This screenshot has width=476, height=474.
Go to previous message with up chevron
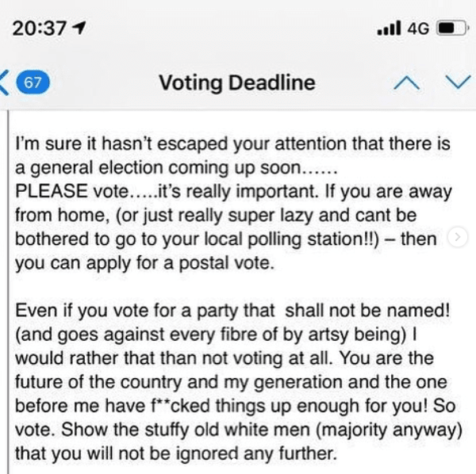click(x=407, y=82)
